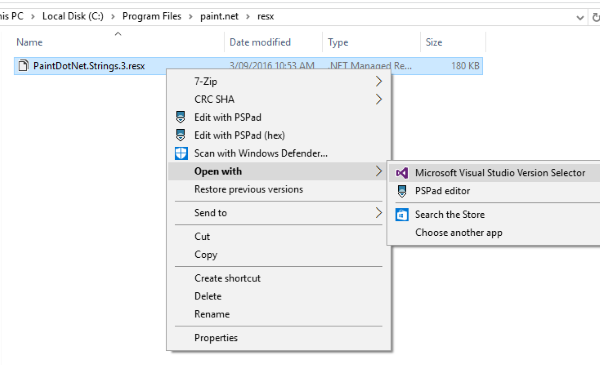Select Cut from the context menu
Viewport: 600px width, 365px height.
point(279,236)
